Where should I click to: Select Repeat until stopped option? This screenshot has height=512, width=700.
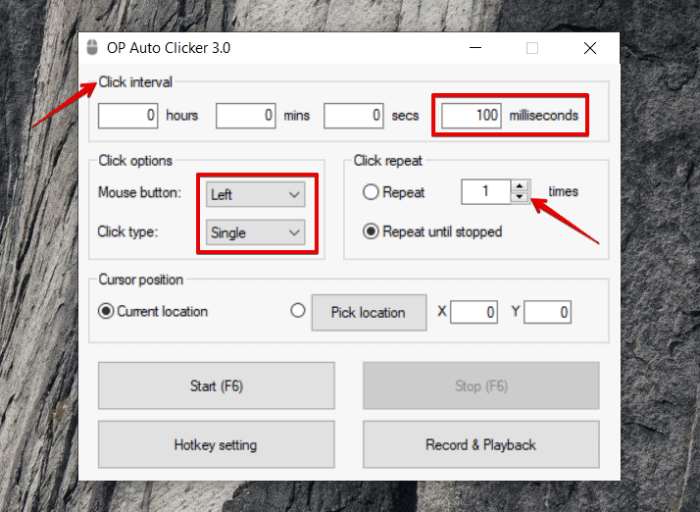tap(371, 232)
